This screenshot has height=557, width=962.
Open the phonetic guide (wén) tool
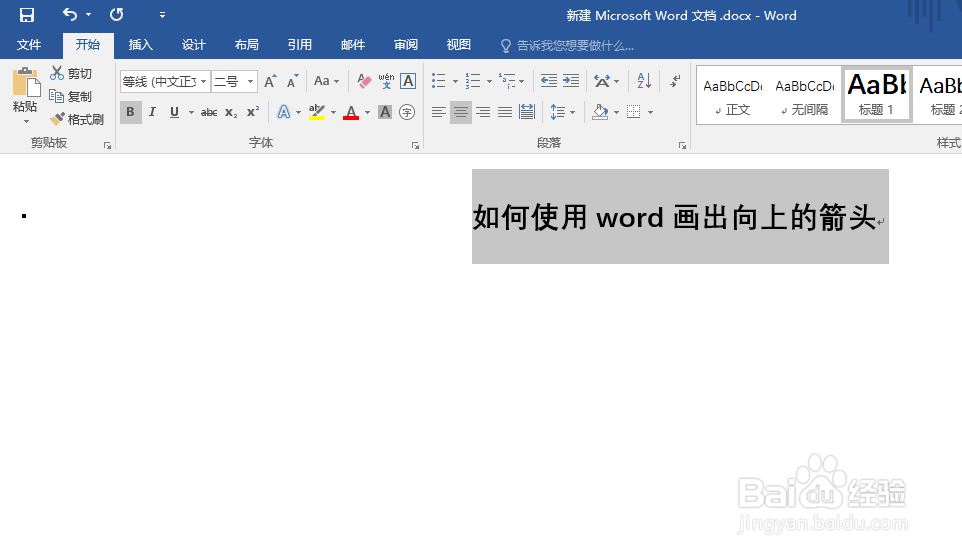coord(386,81)
